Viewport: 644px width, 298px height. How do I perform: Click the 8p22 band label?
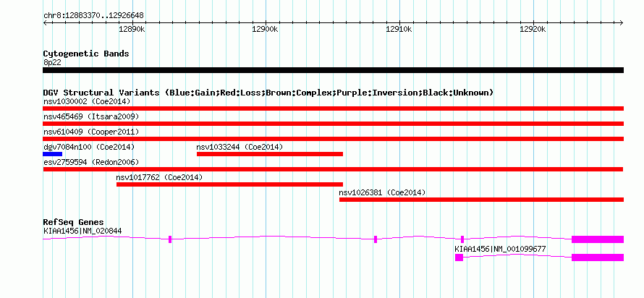click(x=52, y=63)
